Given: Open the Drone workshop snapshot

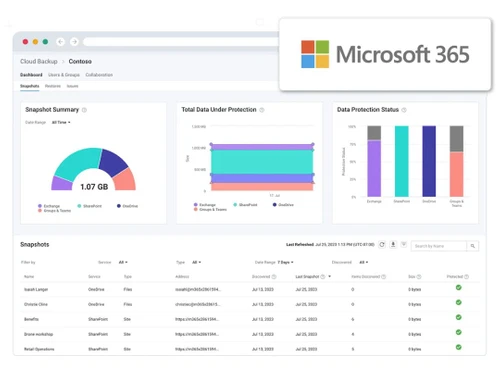Looking at the screenshot, I should point(38,334).
